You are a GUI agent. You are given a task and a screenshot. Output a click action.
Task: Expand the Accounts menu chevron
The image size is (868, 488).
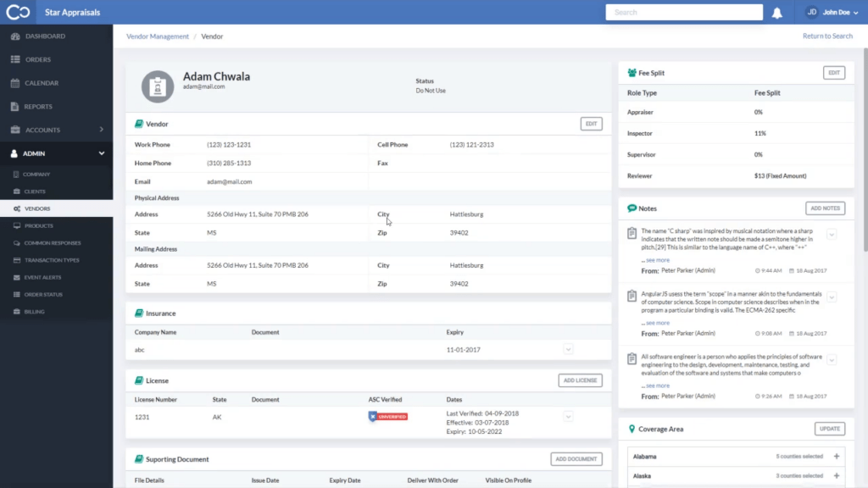tap(102, 130)
